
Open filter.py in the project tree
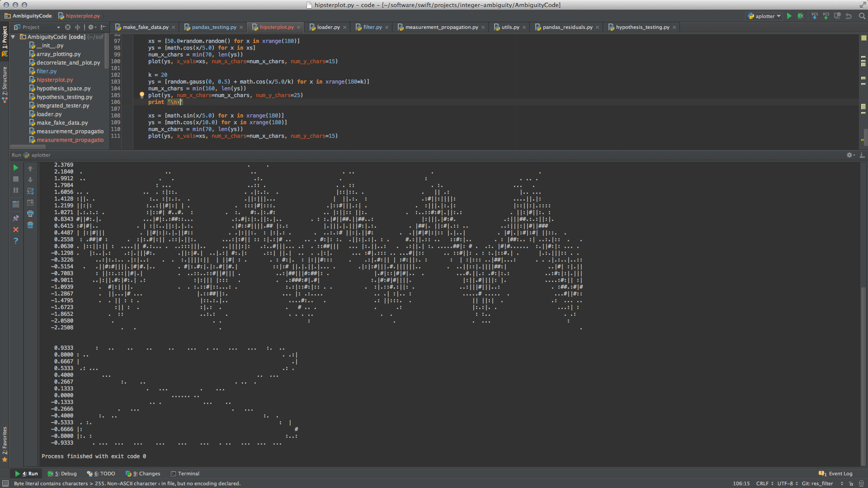point(46,71)
